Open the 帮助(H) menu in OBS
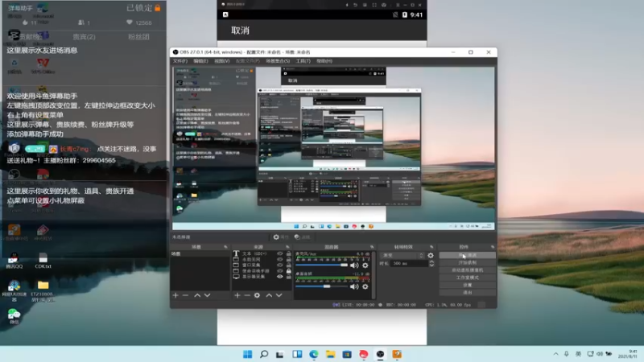 click(324, 61)
